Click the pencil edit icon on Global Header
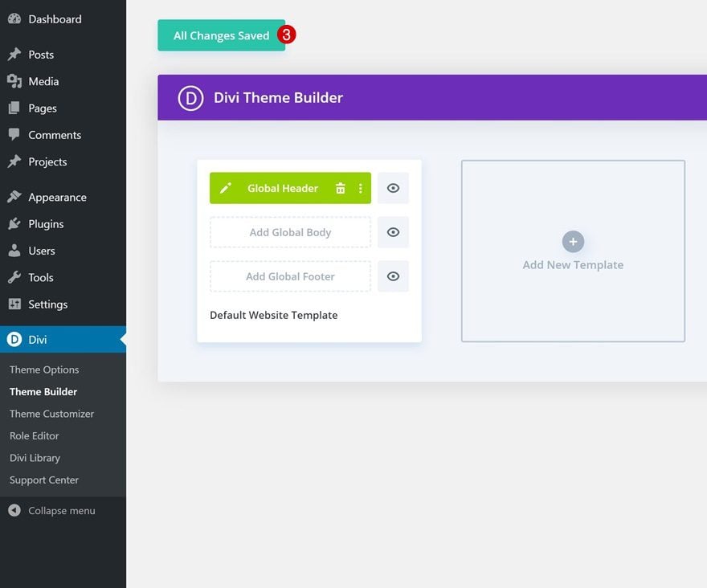This screenshot has width=707, height=588. [x=226, y=188]
